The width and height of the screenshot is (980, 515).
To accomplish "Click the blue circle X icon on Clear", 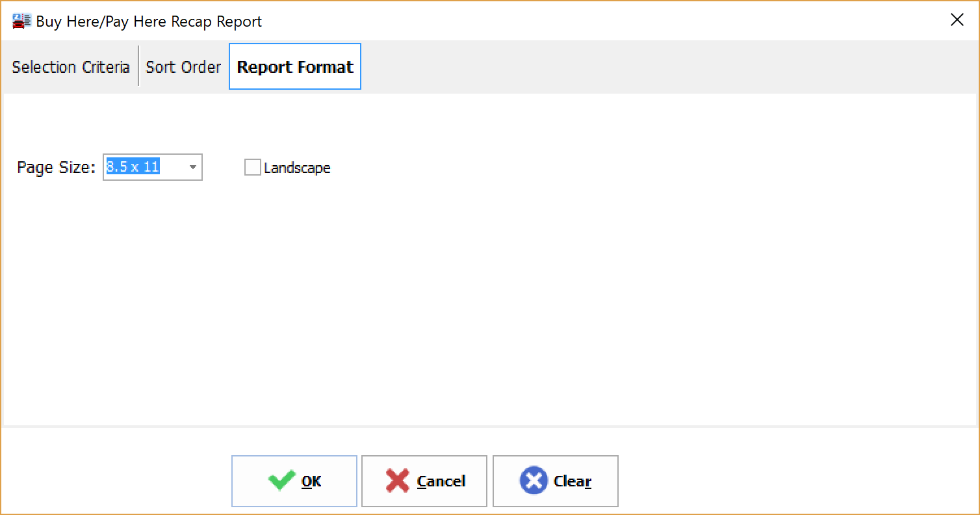I will 534,481.
